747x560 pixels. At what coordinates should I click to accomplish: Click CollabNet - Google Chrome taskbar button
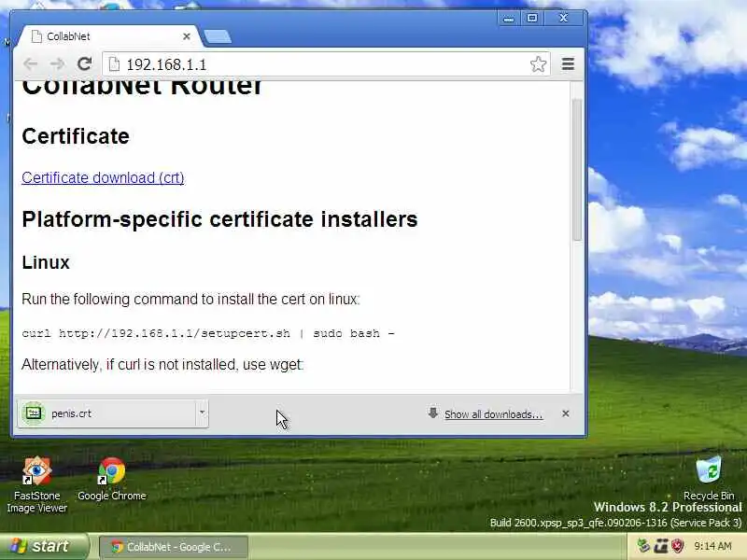coord(174,547)
